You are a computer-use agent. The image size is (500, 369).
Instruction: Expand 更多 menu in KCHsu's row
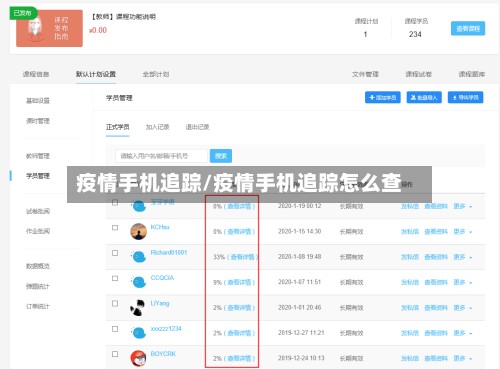pos(463,232)
